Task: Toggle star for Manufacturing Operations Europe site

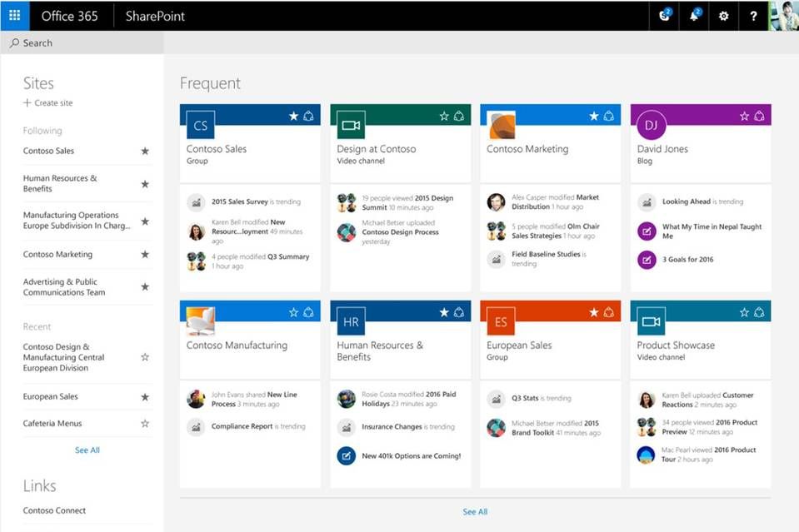Action: 145,221
